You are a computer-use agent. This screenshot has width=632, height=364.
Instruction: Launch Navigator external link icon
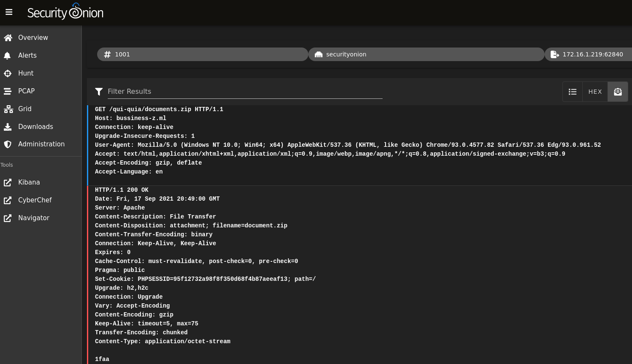tap(8, 218)
